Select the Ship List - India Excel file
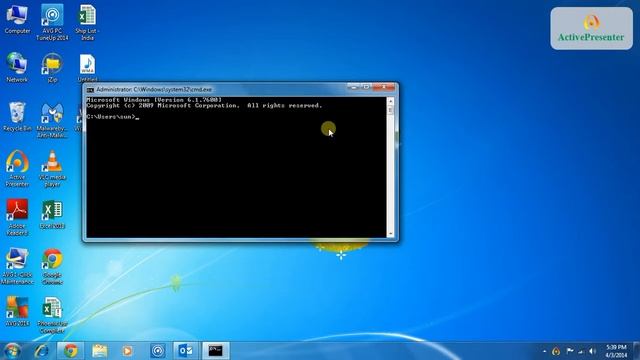 [x=87, y=22]
